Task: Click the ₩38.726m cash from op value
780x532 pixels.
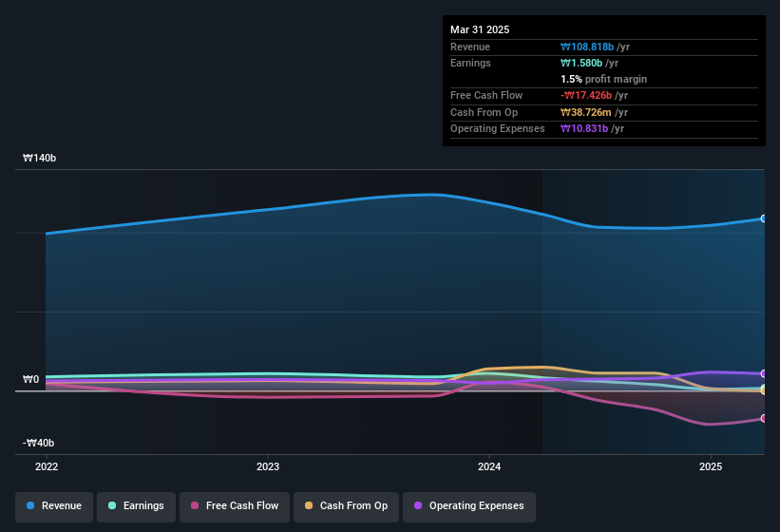Action: coord(586,112)
